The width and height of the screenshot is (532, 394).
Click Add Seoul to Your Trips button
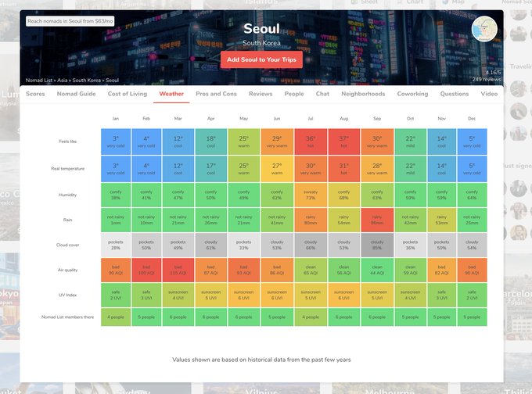pos(261,59)
